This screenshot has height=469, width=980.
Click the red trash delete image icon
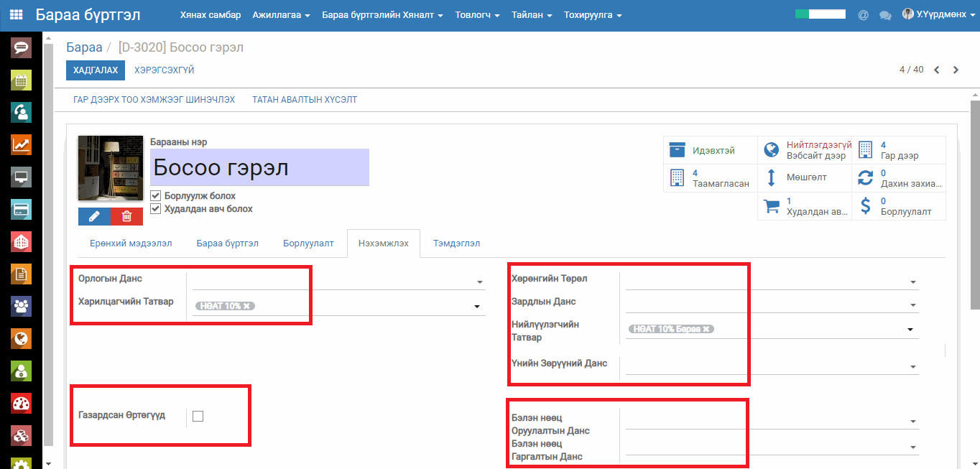tap(126, 216)
